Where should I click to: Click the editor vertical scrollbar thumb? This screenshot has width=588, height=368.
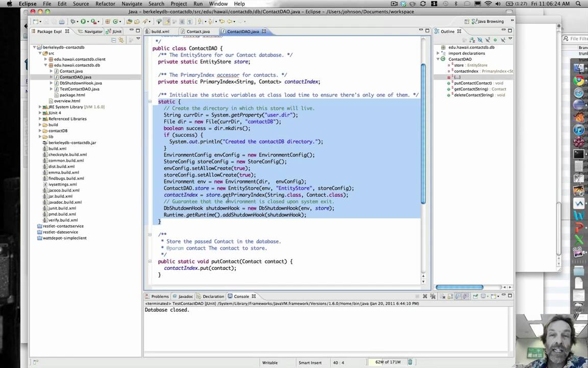(x=423, y=134)
